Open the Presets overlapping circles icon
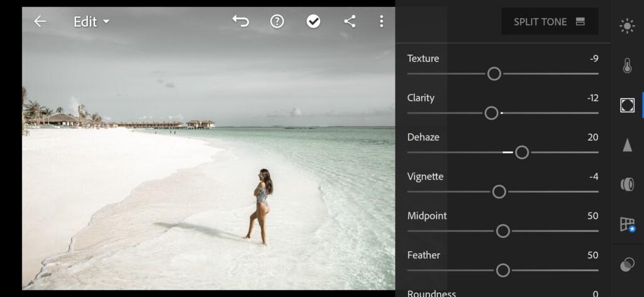 pyautogui.click(x=627, y=264)
